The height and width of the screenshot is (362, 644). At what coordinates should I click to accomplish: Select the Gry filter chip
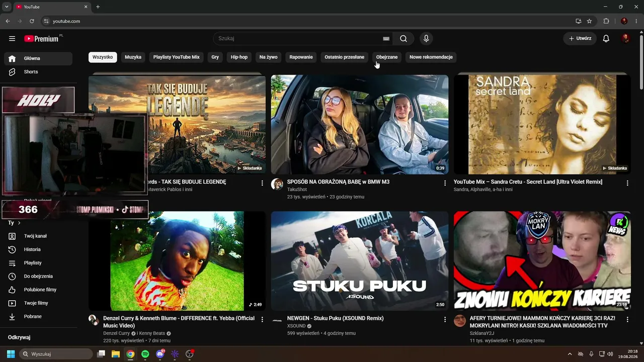215,57
